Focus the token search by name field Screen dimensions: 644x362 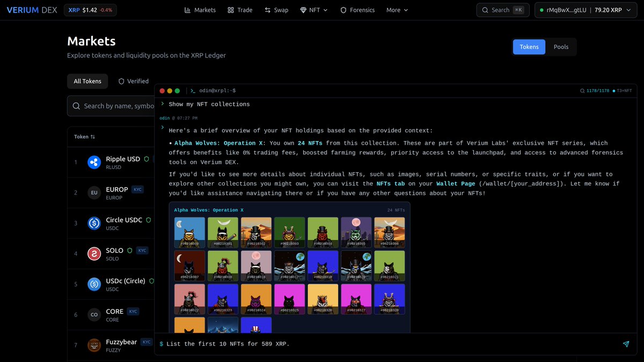click(x=111, y=106)
